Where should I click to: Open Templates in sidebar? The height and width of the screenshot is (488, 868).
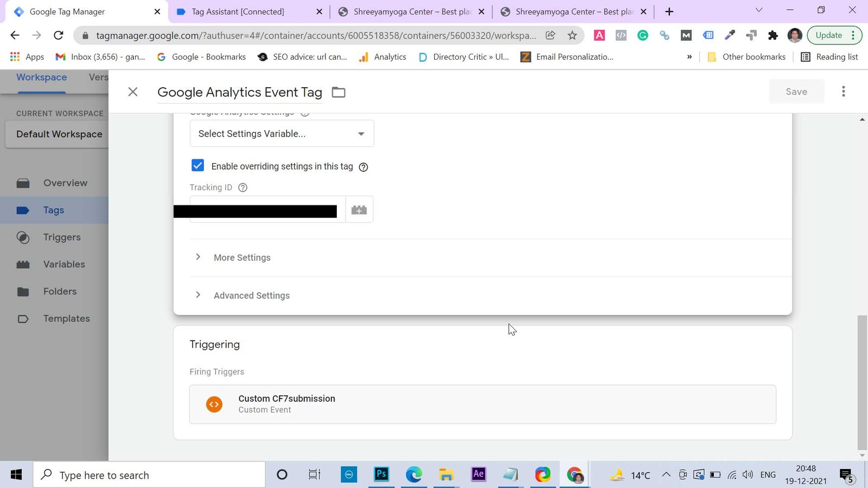(x=54, y=318)
